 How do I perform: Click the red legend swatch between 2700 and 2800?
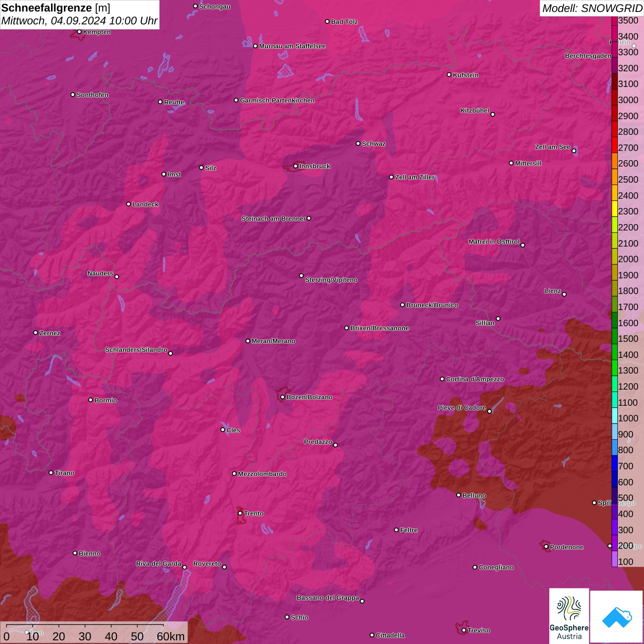click(x=615, y=144)
